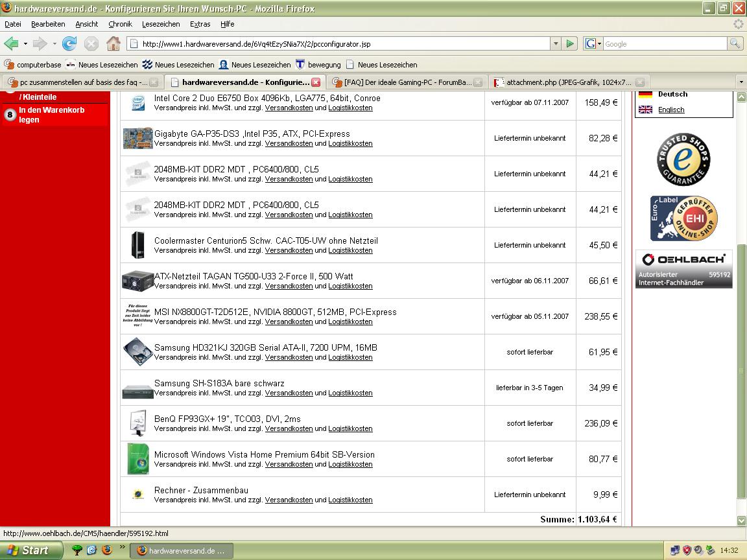Image resolution: width=747 pixels, height=560 pixels.
Task: Click the British flag icon
Action: [645, 110]
